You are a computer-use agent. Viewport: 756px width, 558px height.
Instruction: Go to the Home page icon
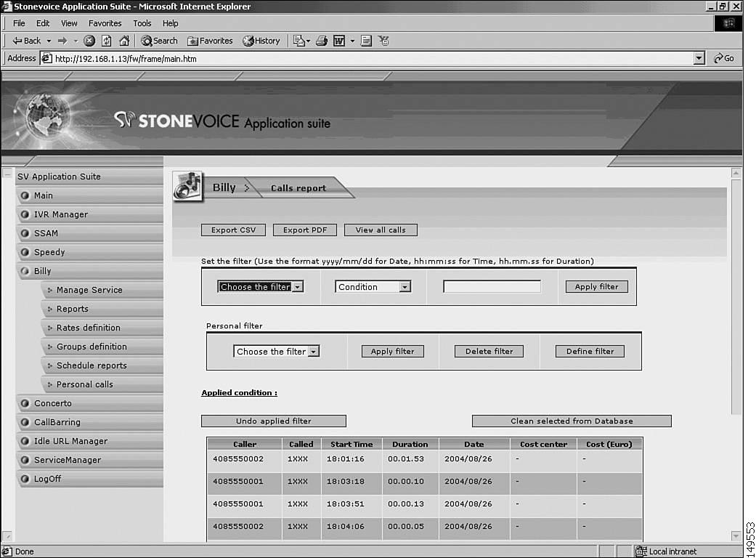pos(124,41)
